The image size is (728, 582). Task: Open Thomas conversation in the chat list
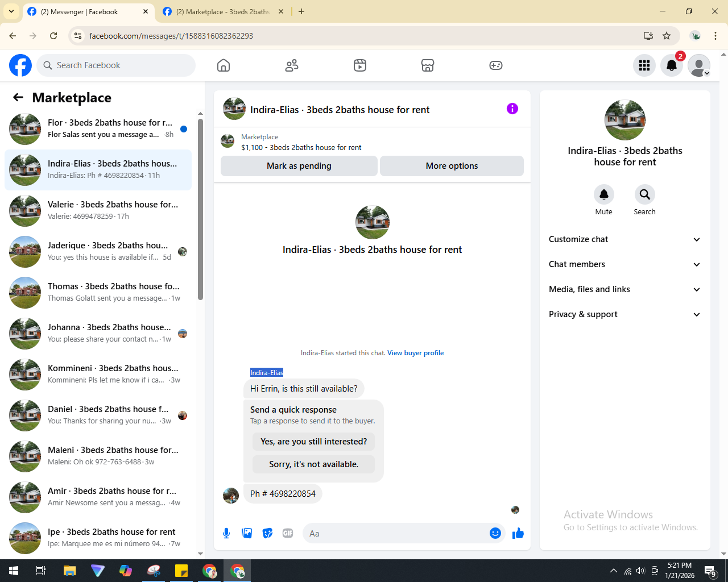tap(98, 293)
